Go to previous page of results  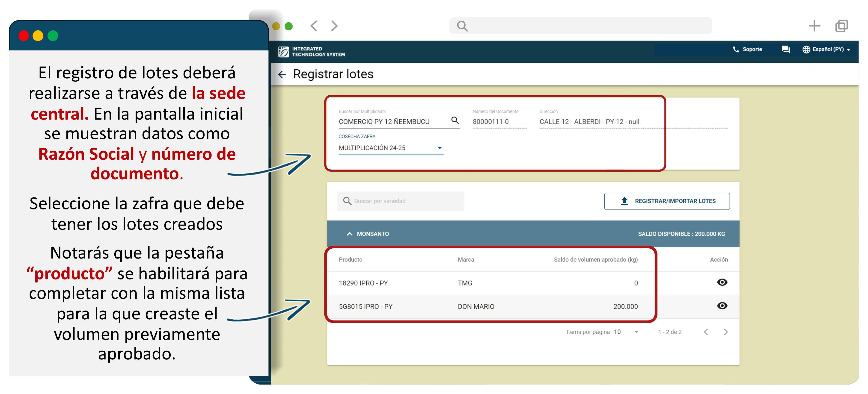[x=706, y=332]
